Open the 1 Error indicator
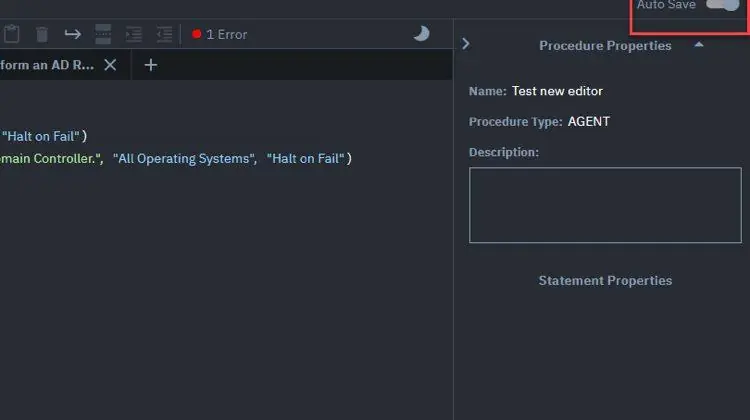Screen dimensions: 750x420 pyautogui.click(x=220, y=34)
